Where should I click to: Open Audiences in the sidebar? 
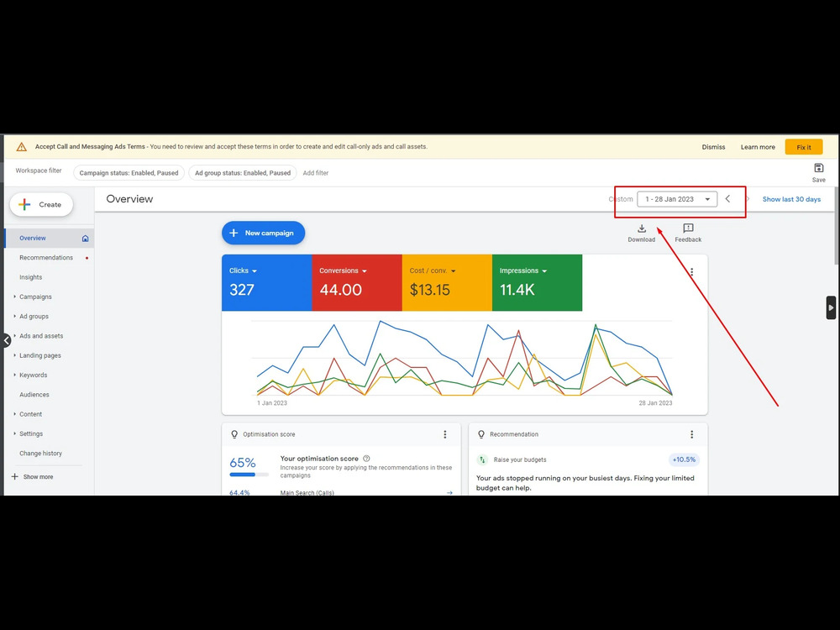tap(34, 395)
